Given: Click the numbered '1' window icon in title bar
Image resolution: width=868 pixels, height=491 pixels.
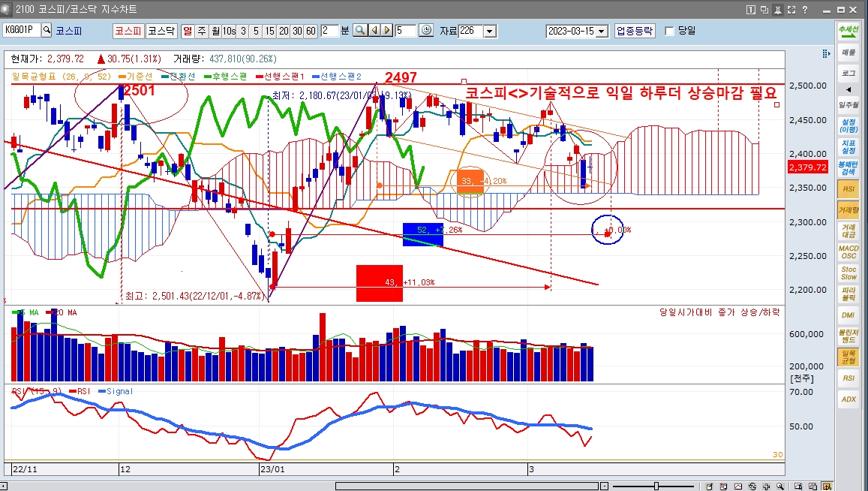Looking at the screenshot, I should 751,10.
